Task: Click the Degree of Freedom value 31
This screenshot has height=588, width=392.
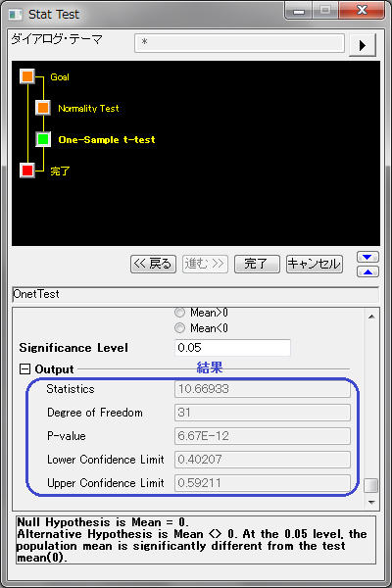Action: 263,413
